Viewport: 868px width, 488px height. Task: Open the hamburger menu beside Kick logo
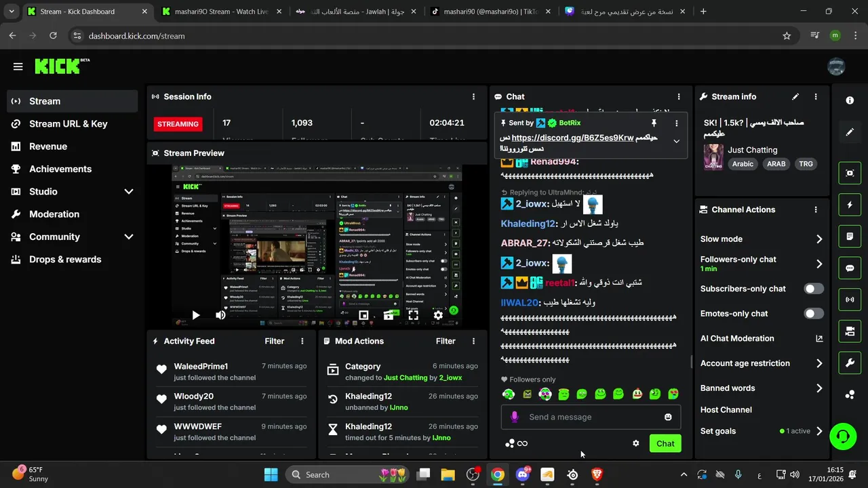pos(18,66)
